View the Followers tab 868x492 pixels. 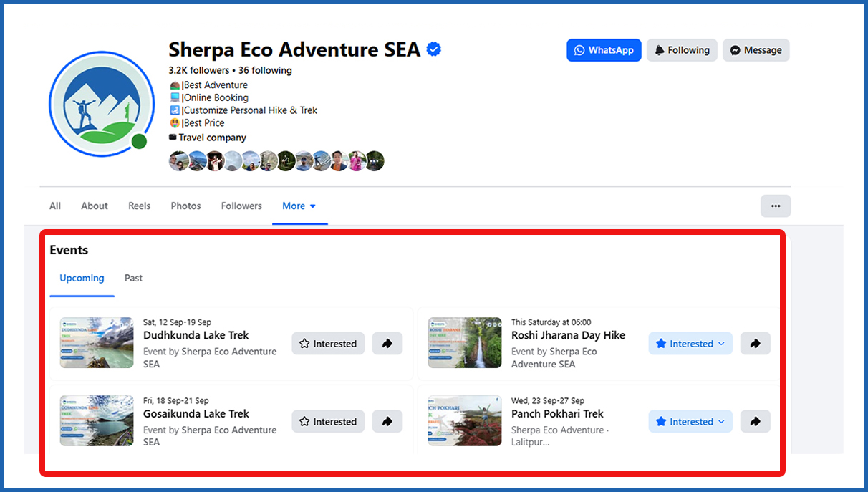click(x=241, y=206)
